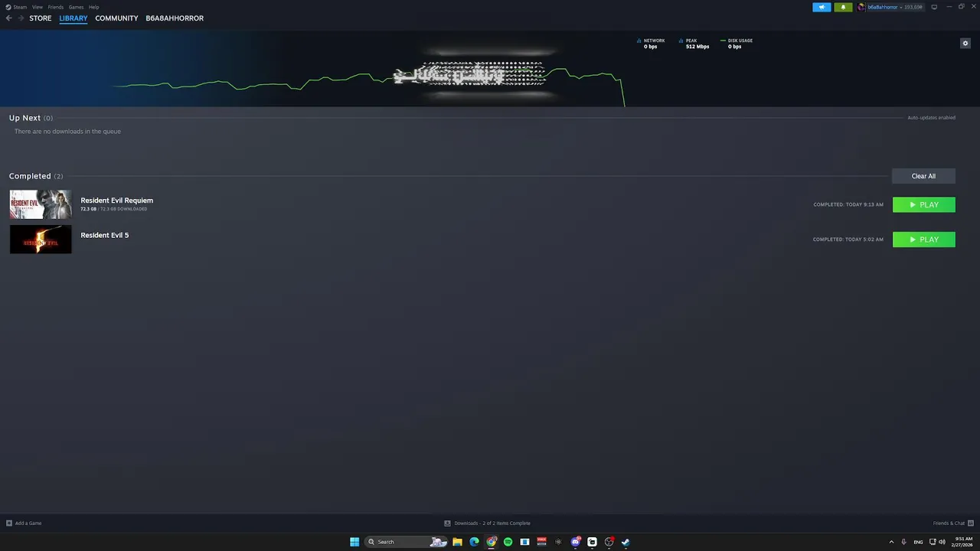The width and height of the screenshot is (980, 551).
Task: Open the Steam menu
Action: (20, 7)
